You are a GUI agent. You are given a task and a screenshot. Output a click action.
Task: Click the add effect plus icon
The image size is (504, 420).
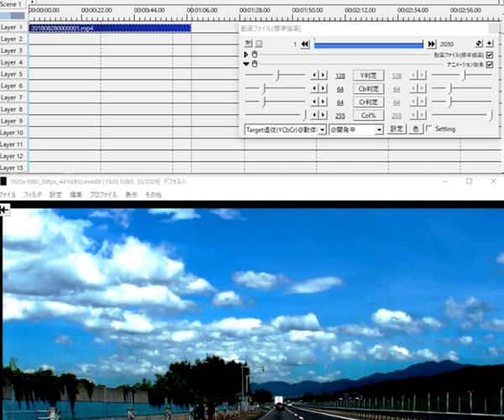tap(490, 44)
